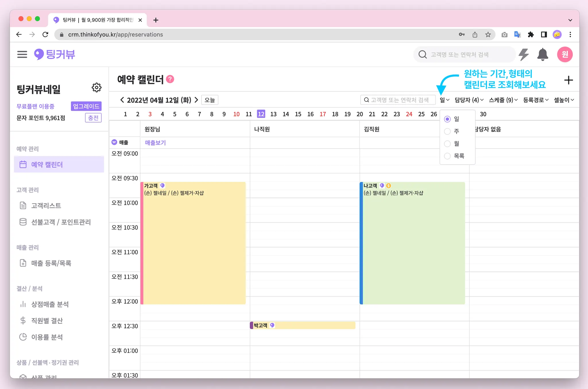Viewport: 588px width, 389px height.
Task: Expand the 스케줄 (9) dropdown
Action: pos(503,100)
